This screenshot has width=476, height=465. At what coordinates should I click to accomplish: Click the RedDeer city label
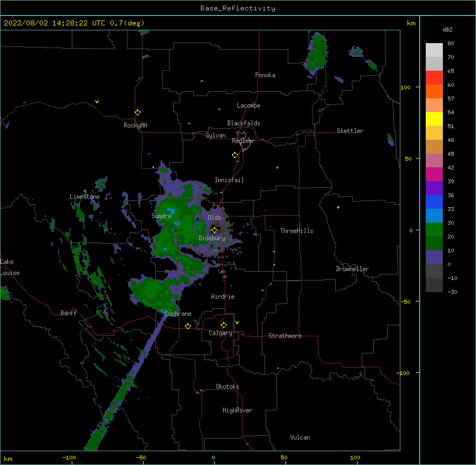(243, 141)
